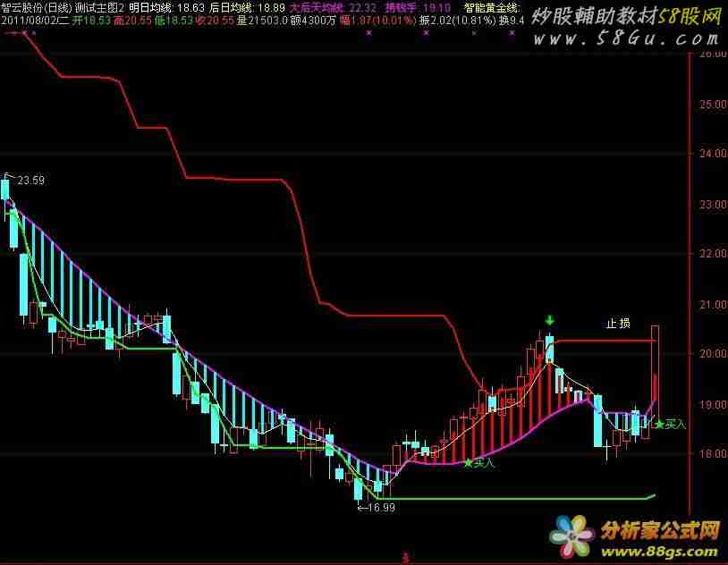
Task: Click the low price 低18.53
Action: [x=174, y=21]
